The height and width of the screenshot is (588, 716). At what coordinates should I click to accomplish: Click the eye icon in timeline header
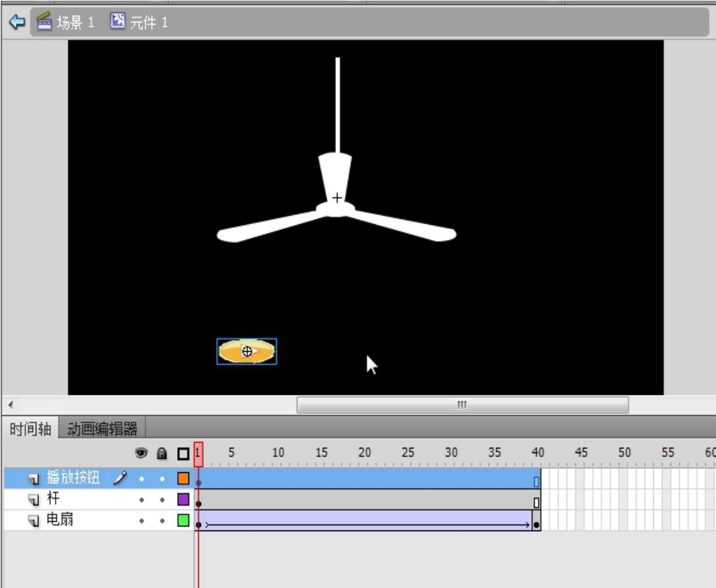[x=141, y=454]
